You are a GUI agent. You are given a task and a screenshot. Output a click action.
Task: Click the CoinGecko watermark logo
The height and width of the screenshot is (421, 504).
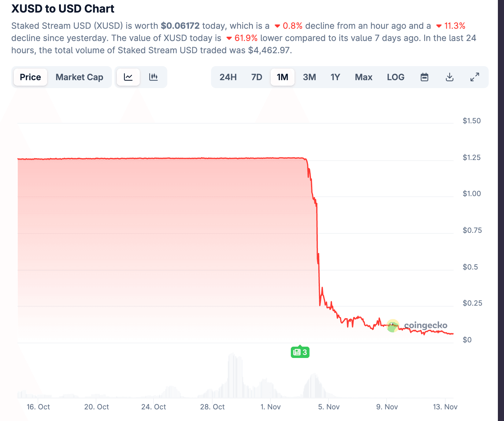(x=393, y=326)
